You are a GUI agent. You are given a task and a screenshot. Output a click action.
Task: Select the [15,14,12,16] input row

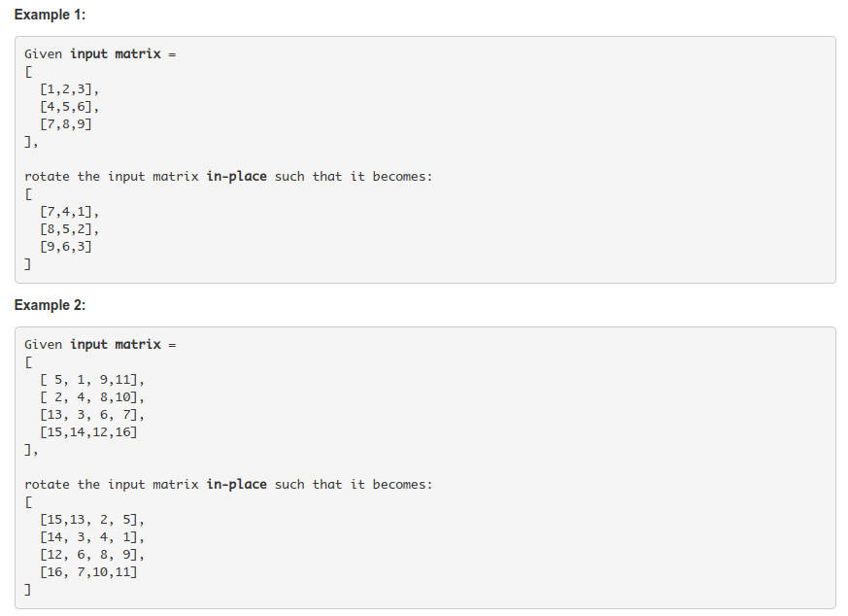coord(88,431)
